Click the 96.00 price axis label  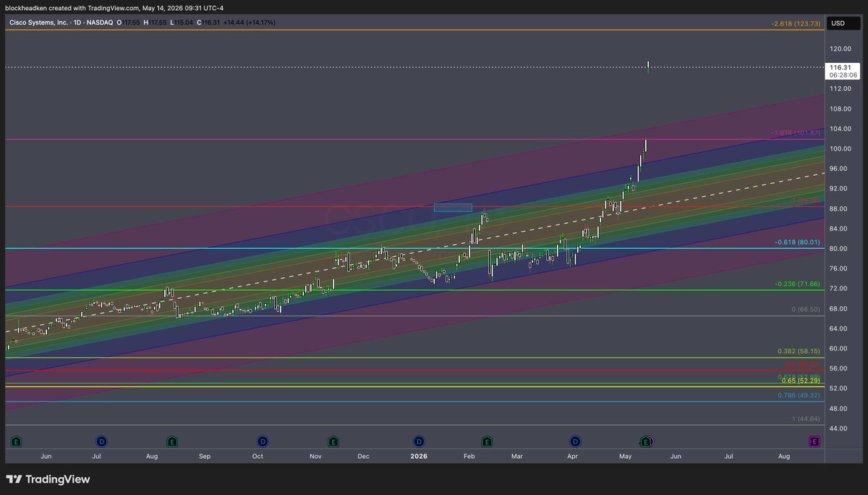(x=839, y=169)
